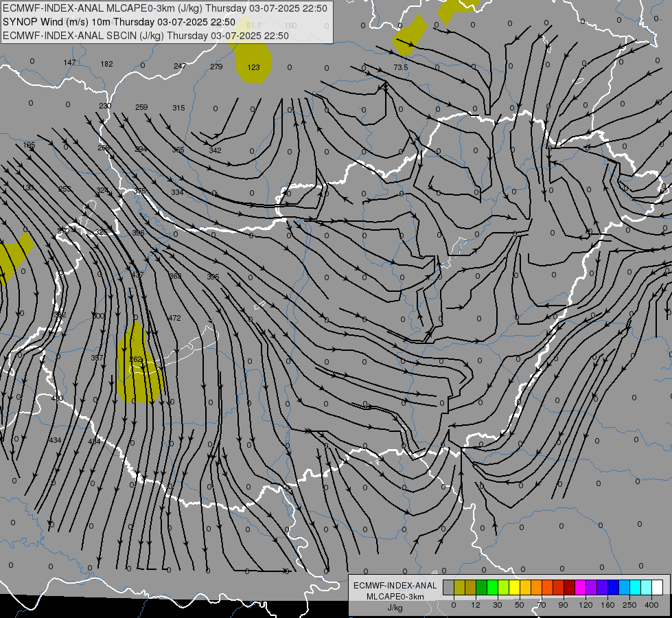Click the map value 395

tap(213, 277)
